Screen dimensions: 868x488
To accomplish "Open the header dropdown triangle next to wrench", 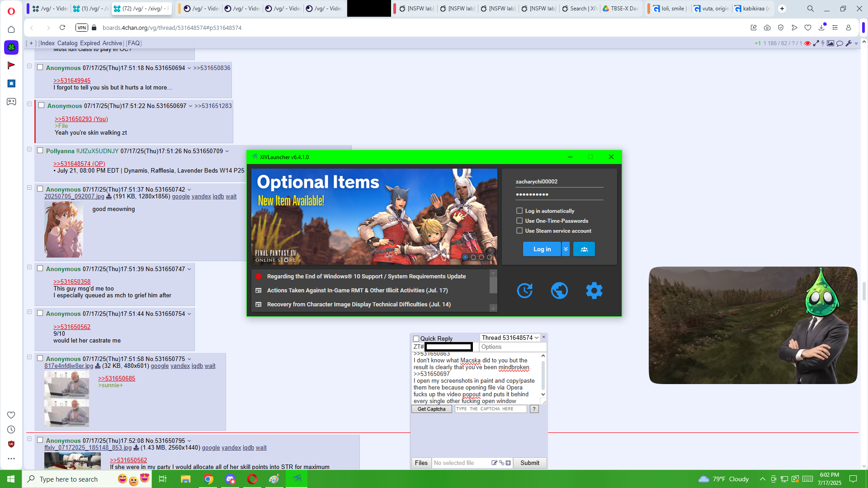I will tap(856, 44).
